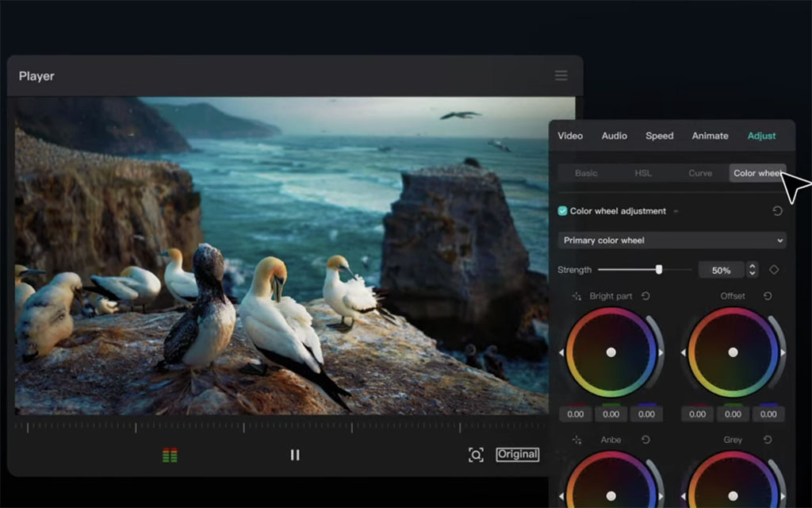Click the Bright part wheel's left arrow
The height and width of the screenshot is (508, 812).
point(561,352)
